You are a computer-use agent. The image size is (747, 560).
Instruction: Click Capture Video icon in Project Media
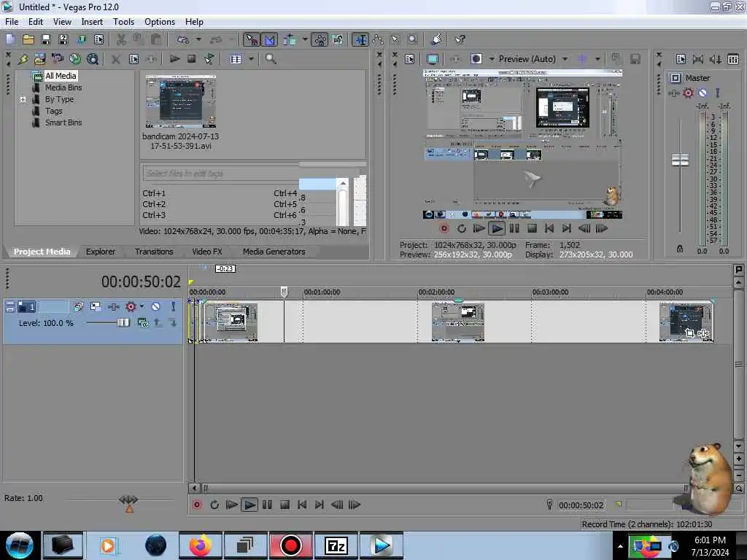pos(57,59)
